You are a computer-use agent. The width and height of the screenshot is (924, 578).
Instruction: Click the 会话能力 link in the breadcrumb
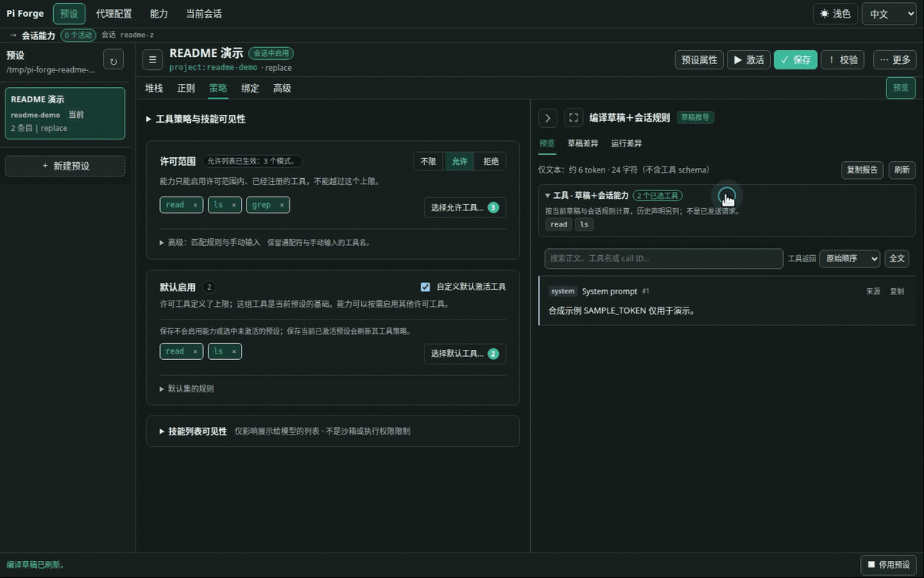click(38, 35)
